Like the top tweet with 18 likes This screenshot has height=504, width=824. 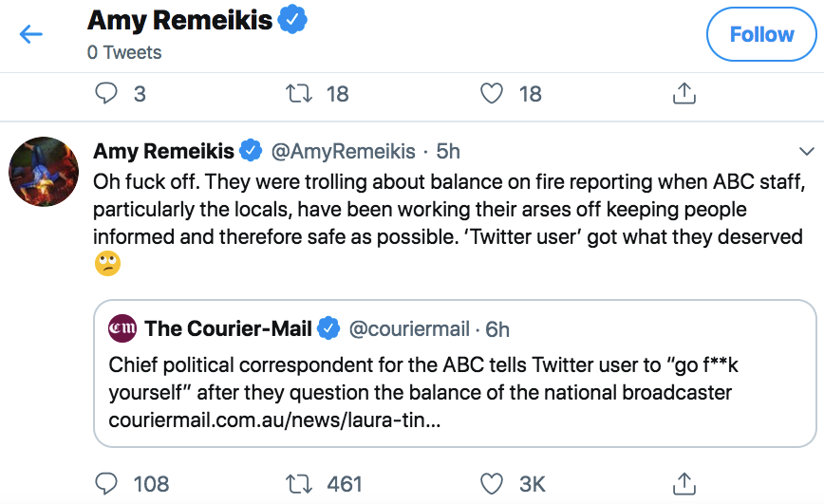[491, 93]
